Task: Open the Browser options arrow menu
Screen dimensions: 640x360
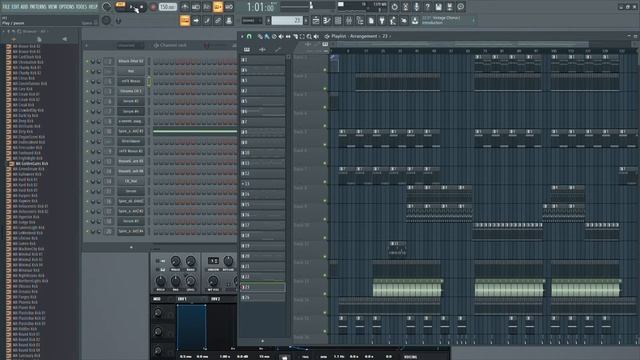Action: click(x=4, y=31)
